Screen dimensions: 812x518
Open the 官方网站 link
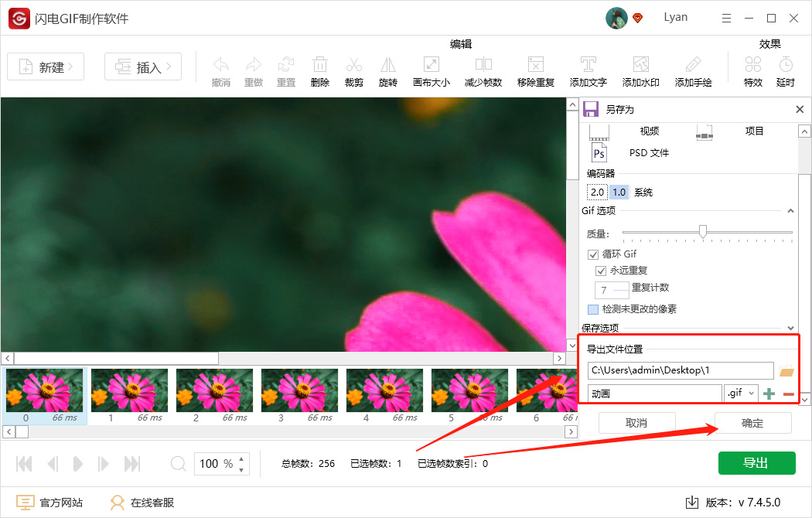[x=49, y=503]
